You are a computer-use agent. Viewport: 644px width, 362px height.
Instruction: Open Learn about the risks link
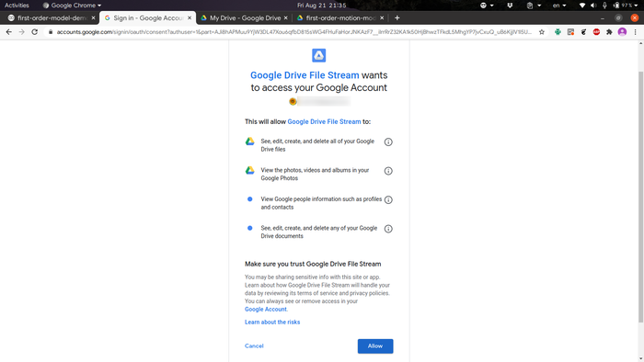(x=272, y=322)
